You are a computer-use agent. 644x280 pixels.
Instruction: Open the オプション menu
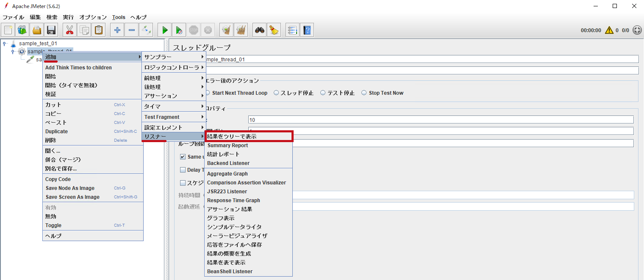pyautogui.click(x=93, y=17)
